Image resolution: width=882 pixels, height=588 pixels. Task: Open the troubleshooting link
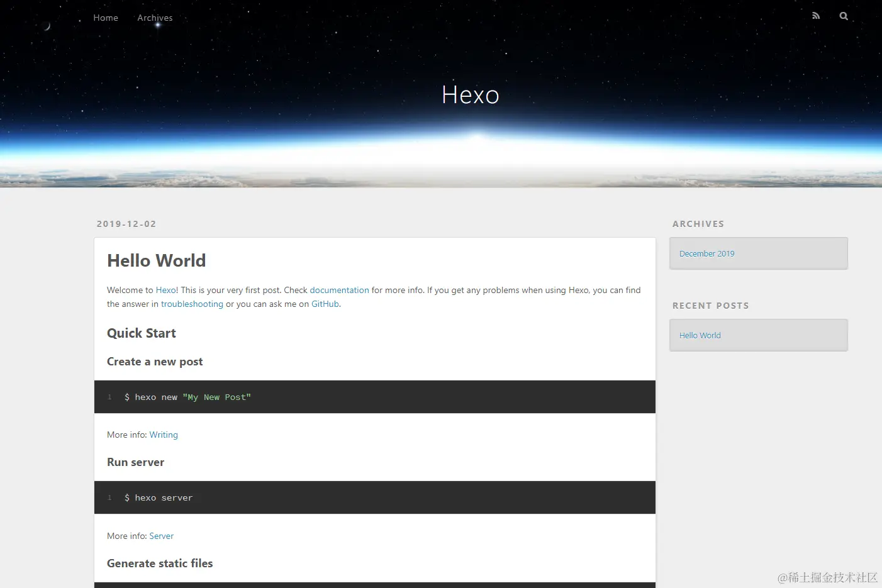[x=192, y=304]
